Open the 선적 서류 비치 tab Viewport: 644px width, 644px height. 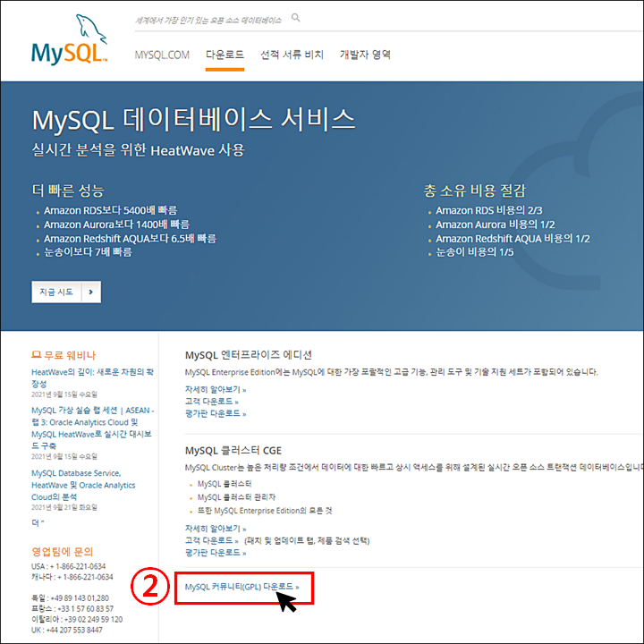click(x=292, y=55)
